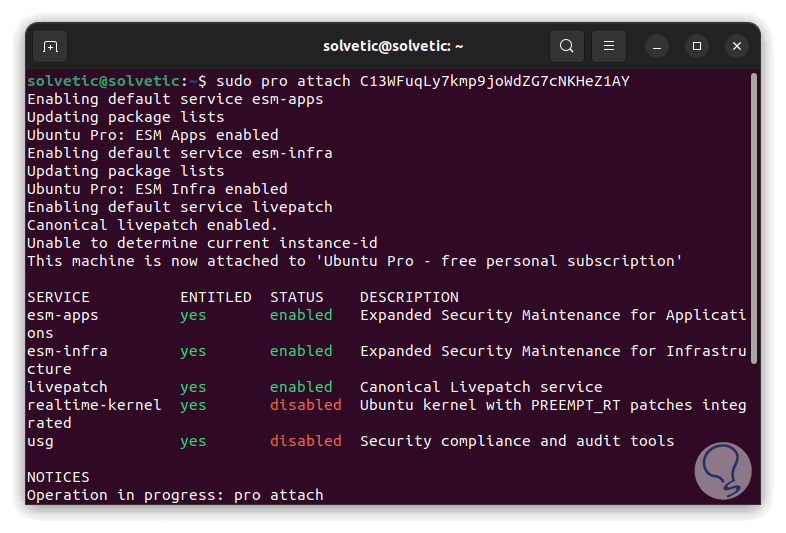Minimize the terminal window
The height and width of the screenshot is (533, 786).
[x=657, y=46]
